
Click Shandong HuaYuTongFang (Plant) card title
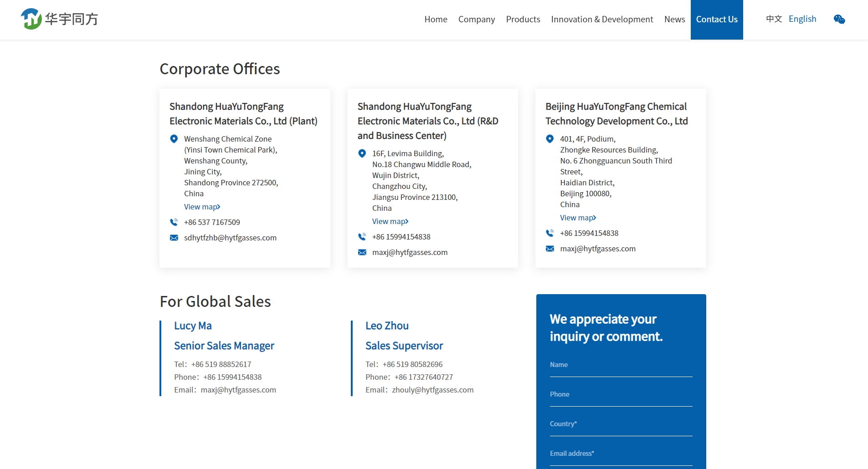243,114
